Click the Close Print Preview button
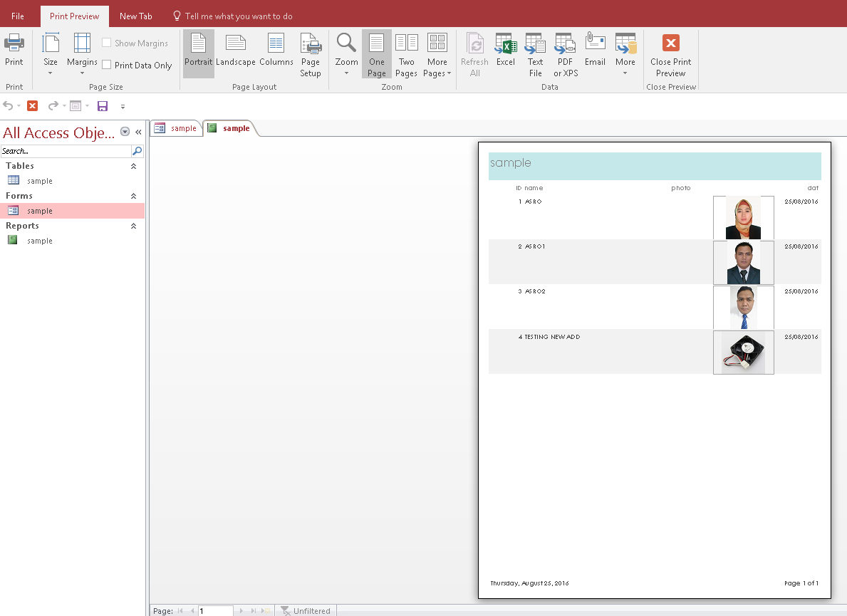 [x=670, y=53]
